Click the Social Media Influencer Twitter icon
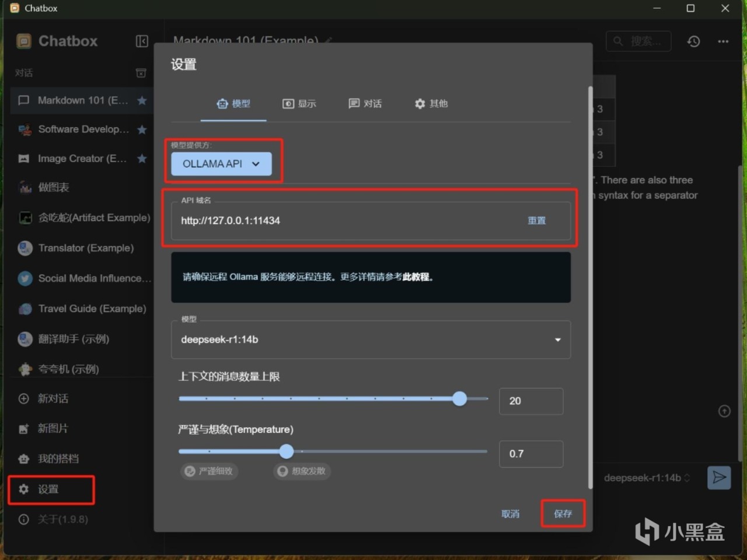This screenshot has width=747, height=560. click(x=25, y=278)
